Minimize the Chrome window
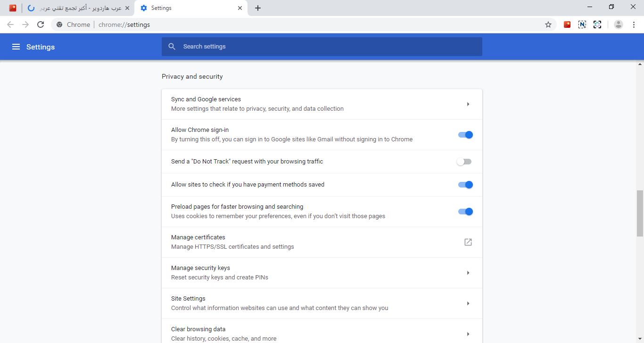 click(x=590, y=7)
